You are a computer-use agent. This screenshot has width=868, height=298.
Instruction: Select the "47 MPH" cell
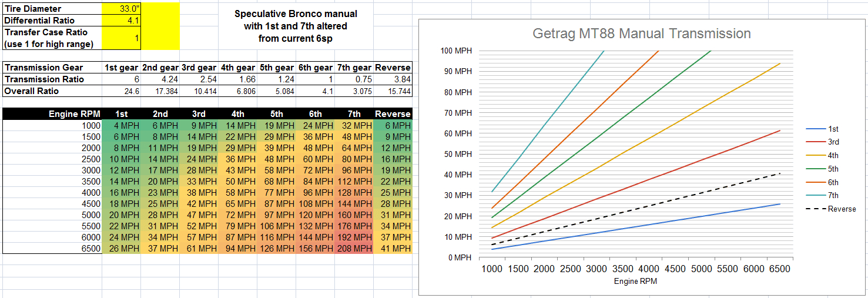(x=199, y=215)
